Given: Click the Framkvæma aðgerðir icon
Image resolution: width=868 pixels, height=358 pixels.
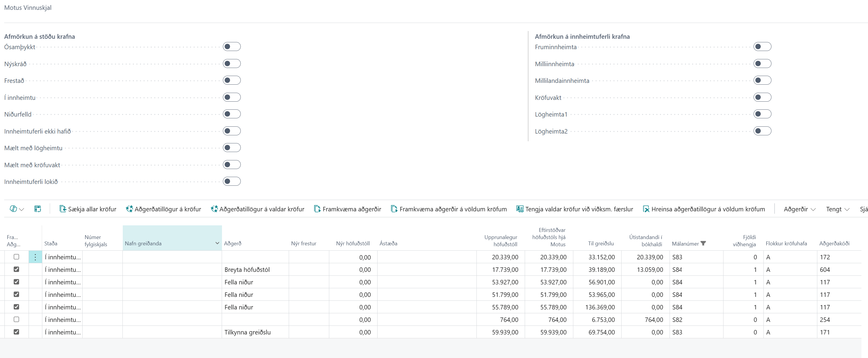Looking at the screenshot, I should pos(317,209).
